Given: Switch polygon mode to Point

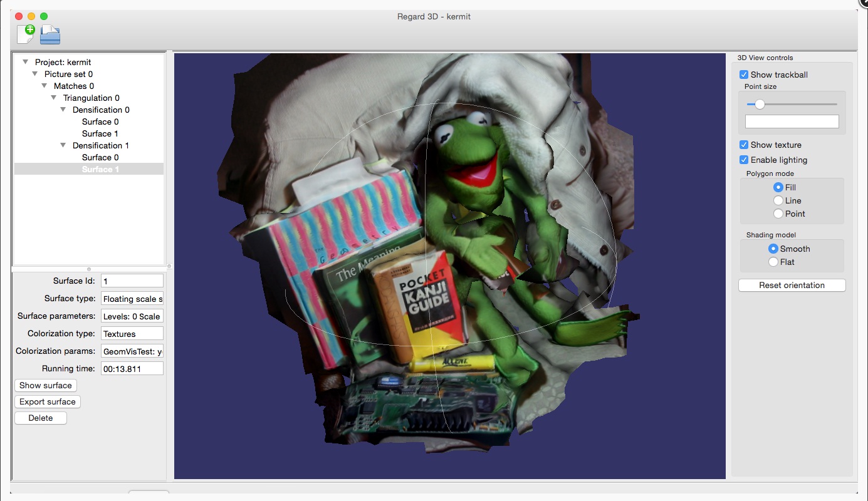Looking at the screenshot, I should tap(778, 214).
